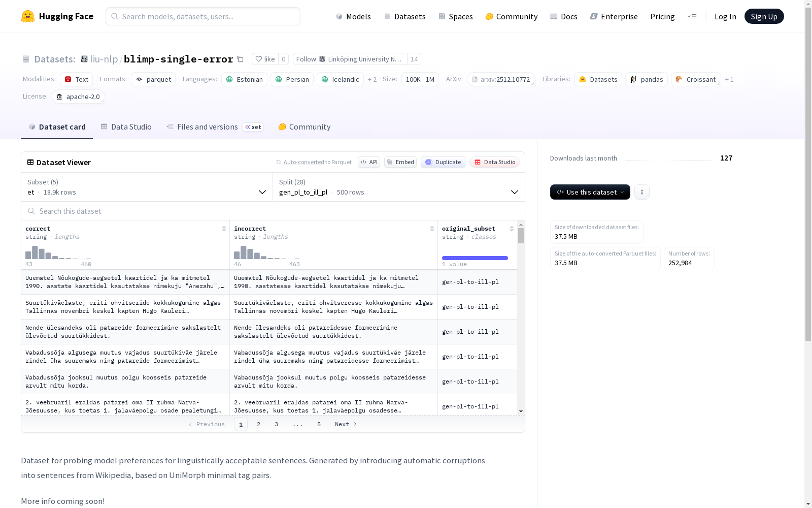This screenshot has height=508, width=812.
Task: Select the Croissant library tag
Action: click(x=696, y=79)
